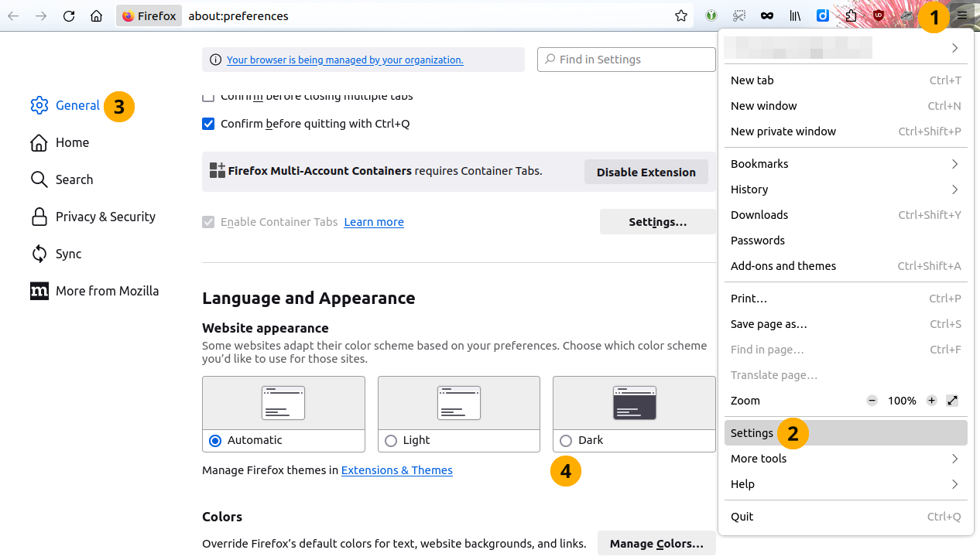Viewport: 980px width, 560px height.
Task: Click the screenshot scissors icon
Action: [x=739, y=15]
